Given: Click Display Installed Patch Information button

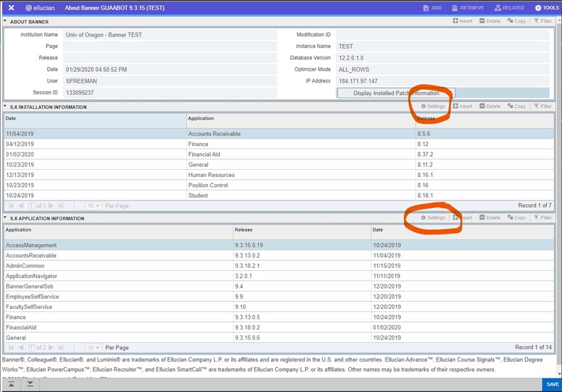Looking at the screenshot, I should [396, 93].
